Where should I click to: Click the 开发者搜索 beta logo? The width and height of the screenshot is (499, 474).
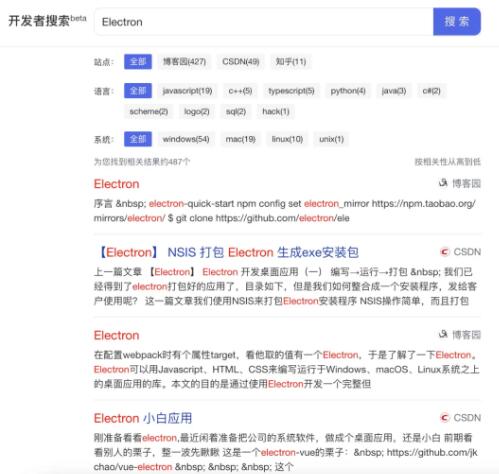click(x=47, y=20)
